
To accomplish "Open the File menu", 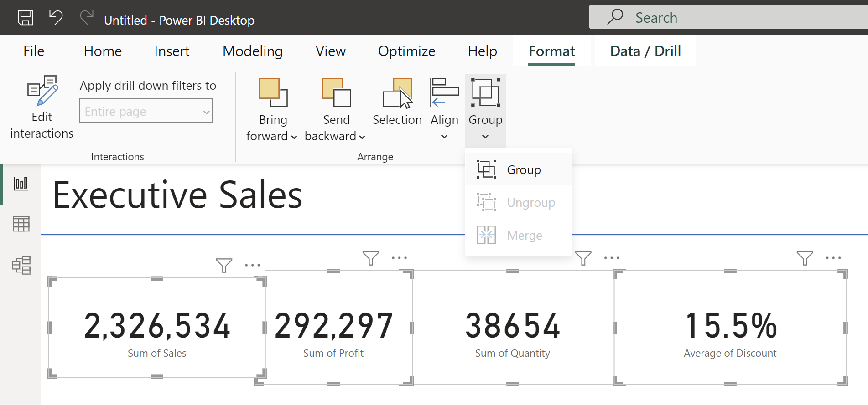I will click(x=34, y=51).
